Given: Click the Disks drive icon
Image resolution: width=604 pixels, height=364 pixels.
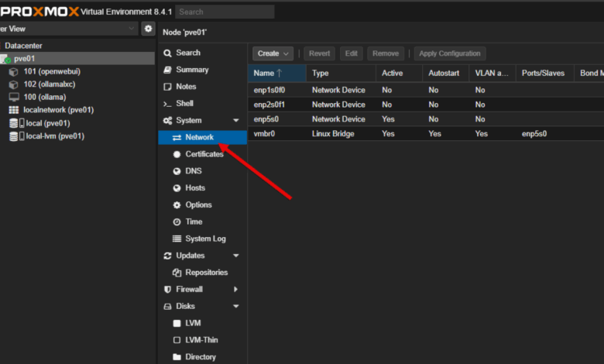Looking at the screenshot, I should (x=167, y=307).
